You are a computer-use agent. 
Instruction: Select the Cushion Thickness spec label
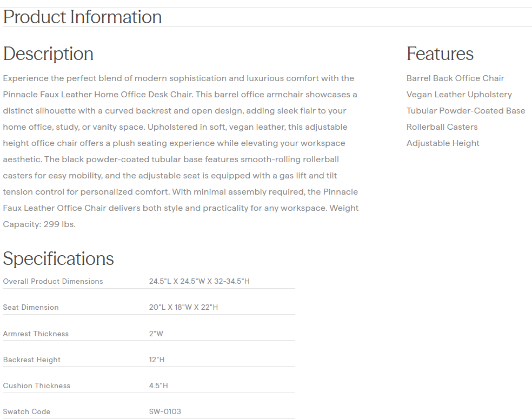pos(37,385)
